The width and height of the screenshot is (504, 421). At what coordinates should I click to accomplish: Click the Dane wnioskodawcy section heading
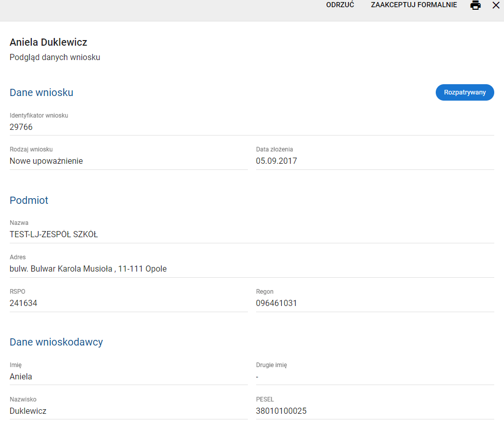pos(56,342)
